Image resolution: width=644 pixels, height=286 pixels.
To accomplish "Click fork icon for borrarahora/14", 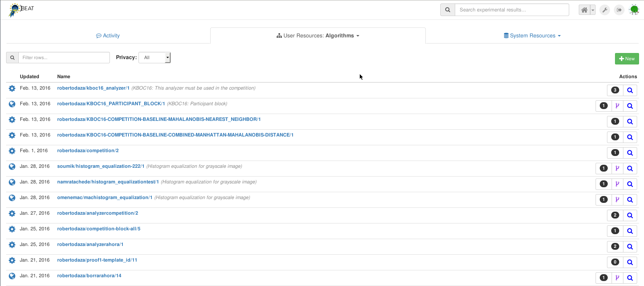I will tap(617, 278).
